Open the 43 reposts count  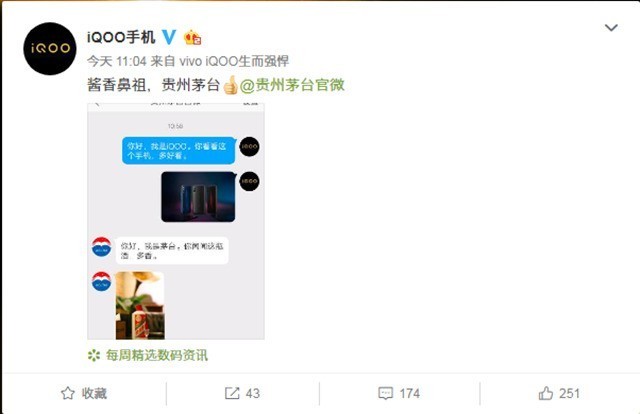tap(253, 393)
